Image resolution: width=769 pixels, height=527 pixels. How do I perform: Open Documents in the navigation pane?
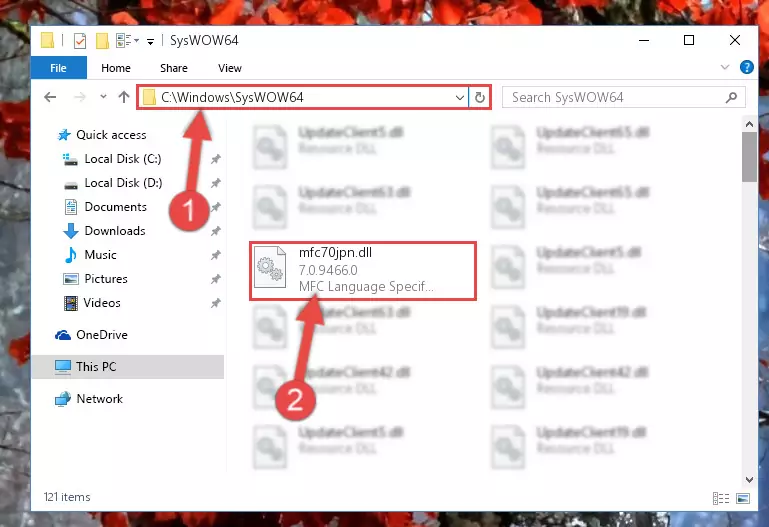tap(115, 207)
